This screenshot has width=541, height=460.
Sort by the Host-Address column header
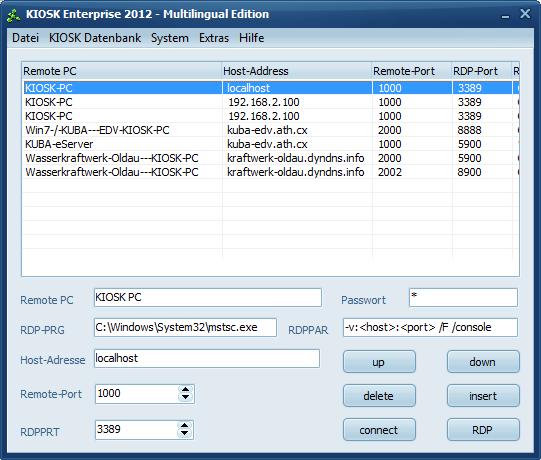coord(296,71)
